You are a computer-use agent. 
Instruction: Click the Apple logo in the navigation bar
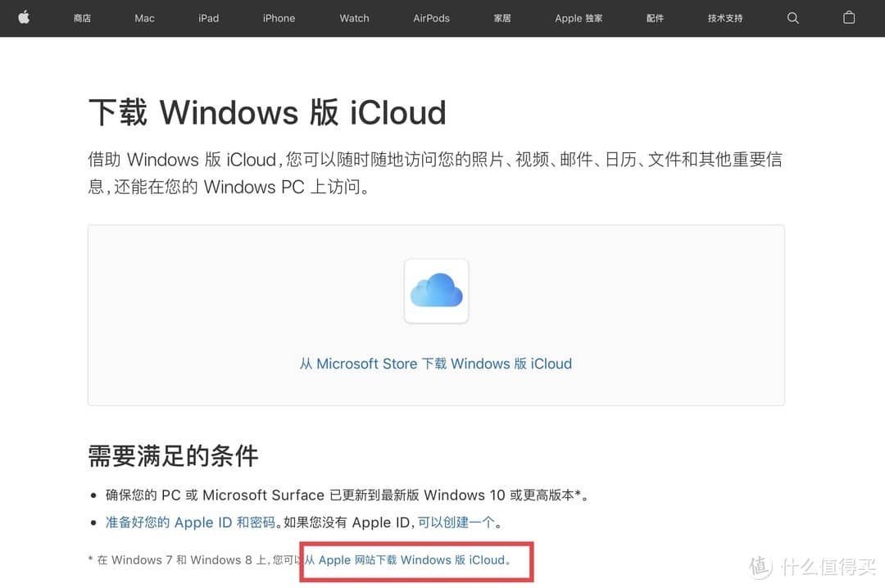click(24, 17)
